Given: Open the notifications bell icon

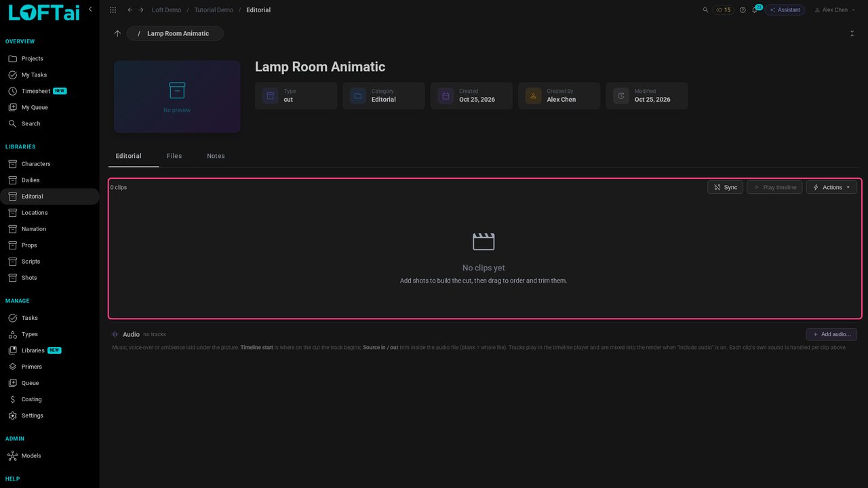Looking at the screenshot, I should [x=755, y=10].
